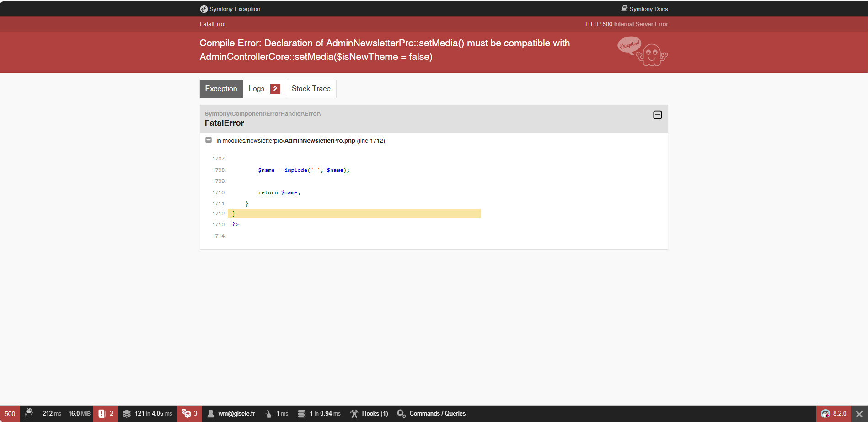The image size is (868, 422).
Task: Show the Symfony 8.2.0 configuration panel
Action: pos(834,413)
